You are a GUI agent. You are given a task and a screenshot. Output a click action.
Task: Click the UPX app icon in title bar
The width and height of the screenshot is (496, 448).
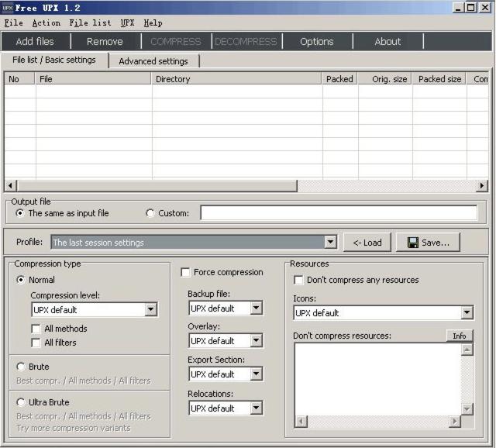click(8, 8)
